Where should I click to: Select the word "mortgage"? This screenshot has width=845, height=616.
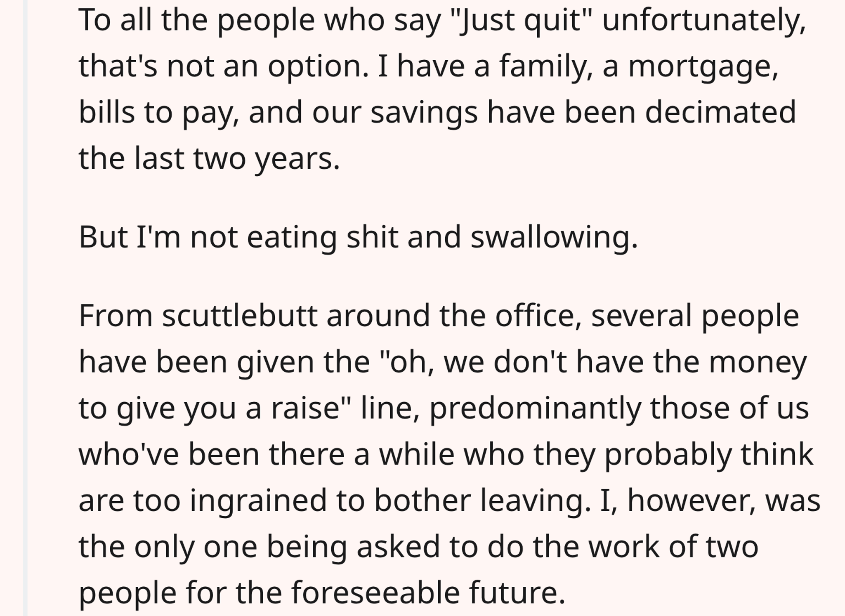(703, 67)
